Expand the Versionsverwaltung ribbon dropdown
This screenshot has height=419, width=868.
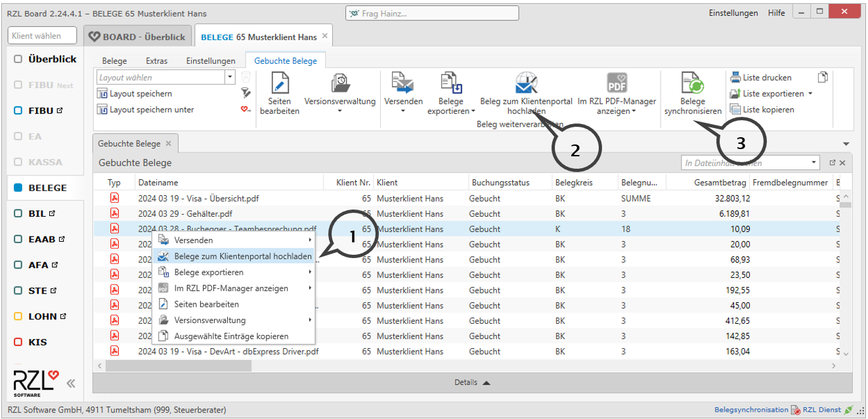[x=339, y=110]
